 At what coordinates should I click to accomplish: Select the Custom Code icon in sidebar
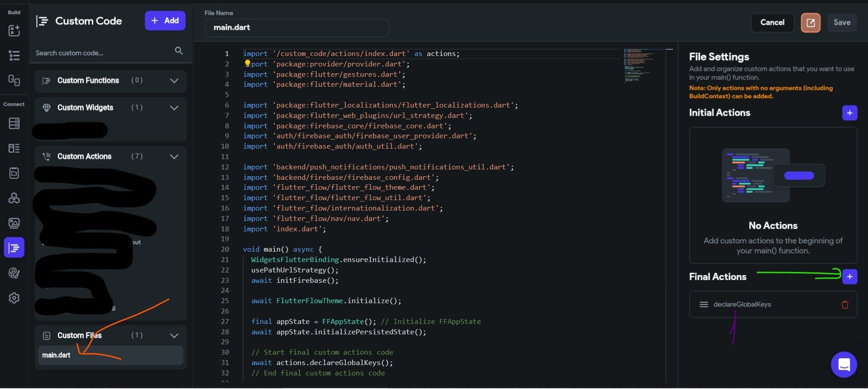14,248
